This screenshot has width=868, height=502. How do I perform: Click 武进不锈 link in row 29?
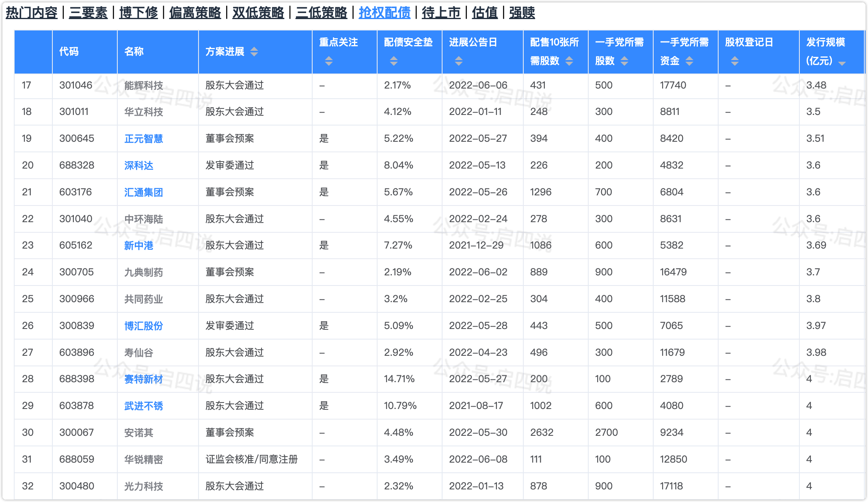[143, 406]
